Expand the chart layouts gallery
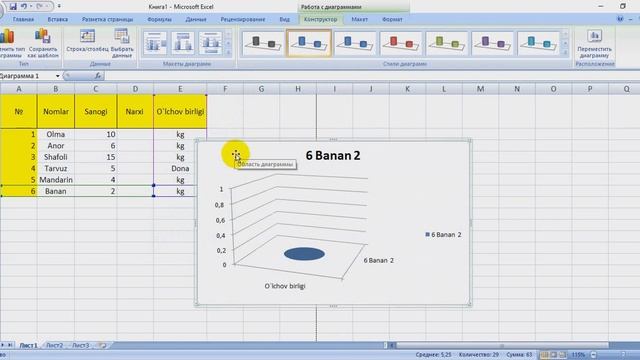This screenshot has width=640, height=360. pos(229,52)
